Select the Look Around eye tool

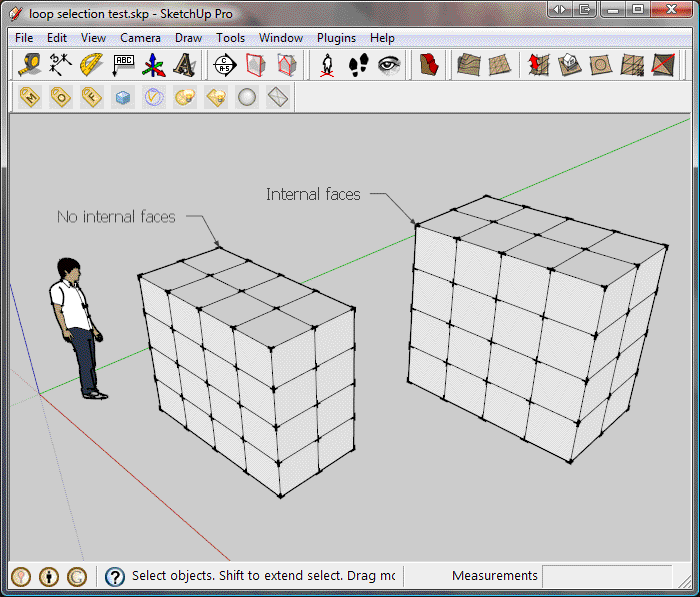(389, 65)
